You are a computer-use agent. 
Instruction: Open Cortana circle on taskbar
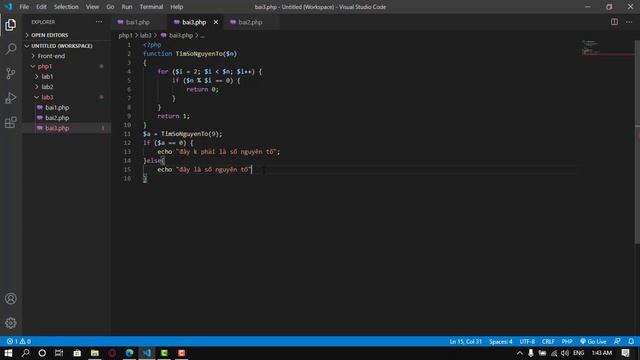(42, 353)
